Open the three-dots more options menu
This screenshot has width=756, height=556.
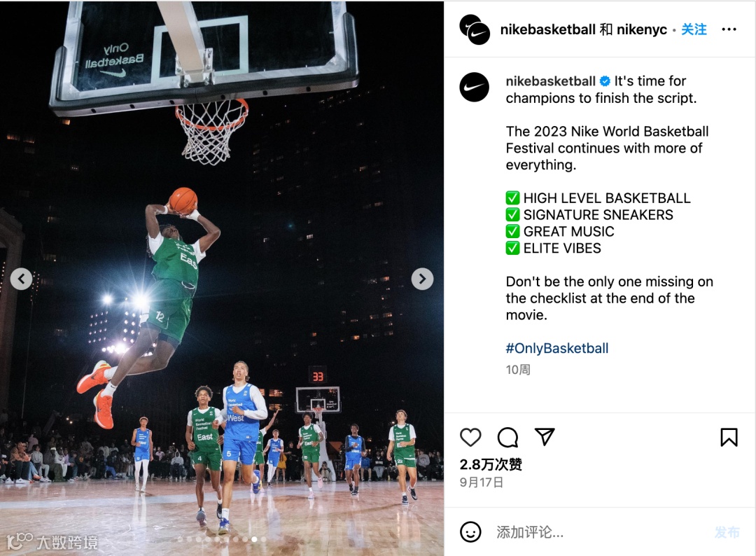coord(729,29)
